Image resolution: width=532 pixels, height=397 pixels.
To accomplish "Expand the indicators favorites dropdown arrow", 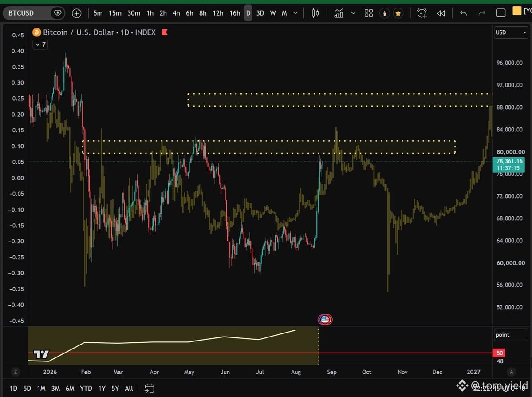I will (x=353, y=13).
